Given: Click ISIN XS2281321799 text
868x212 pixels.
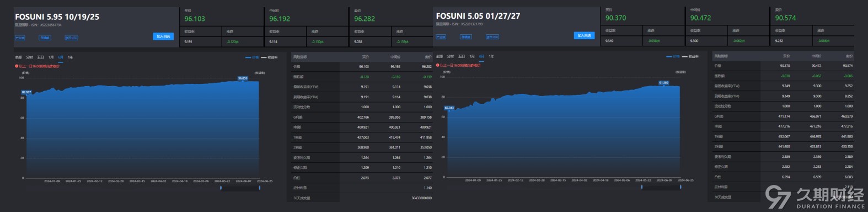Looking at the screenshot, I should pyautogui.click(x=471, y=24).
